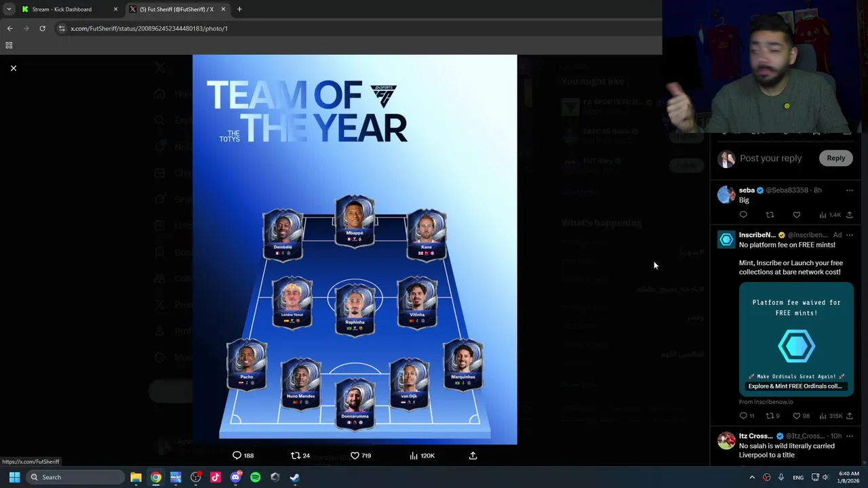Show hidden system tray icons
Image resolution: width=868 pixels, height=488 pixels.
[x=751, y=477]
